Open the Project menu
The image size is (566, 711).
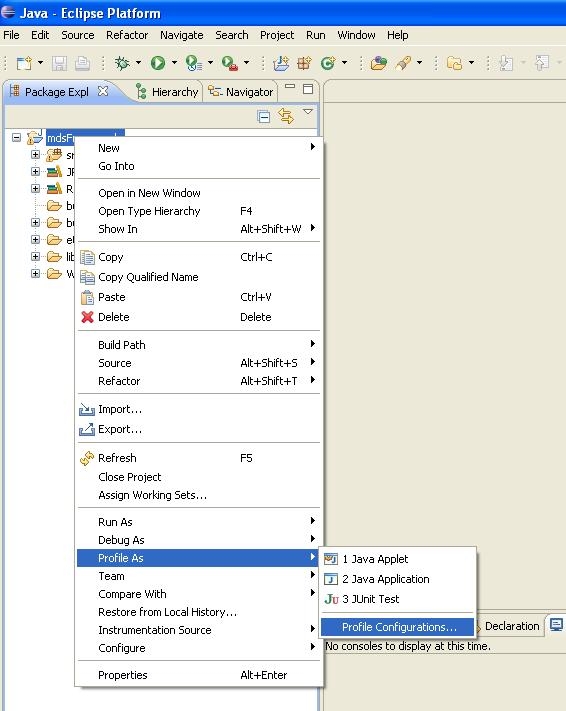[277, 35]
